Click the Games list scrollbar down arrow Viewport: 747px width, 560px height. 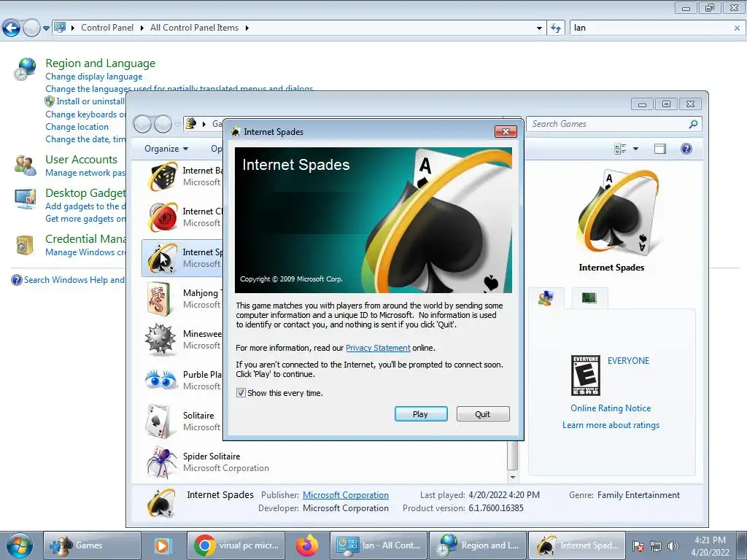[513, 477]
